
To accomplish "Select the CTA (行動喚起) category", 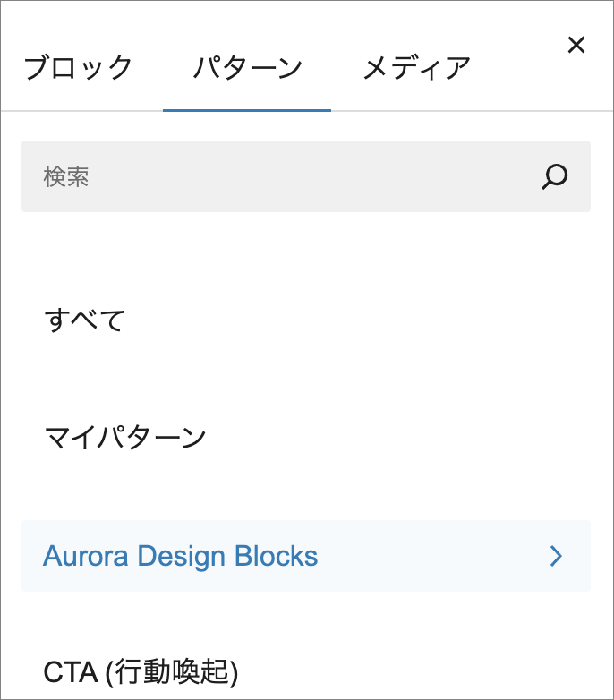I will coord(141,671).
